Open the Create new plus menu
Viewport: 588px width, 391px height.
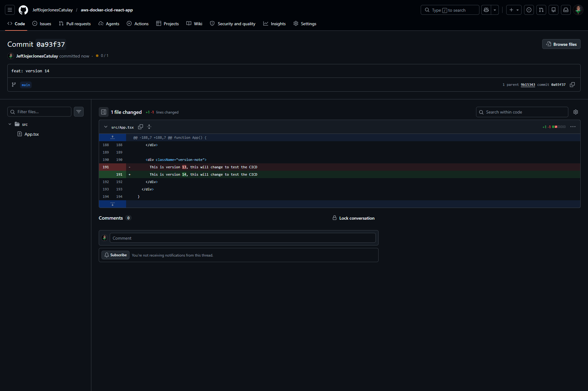(514, 10)
